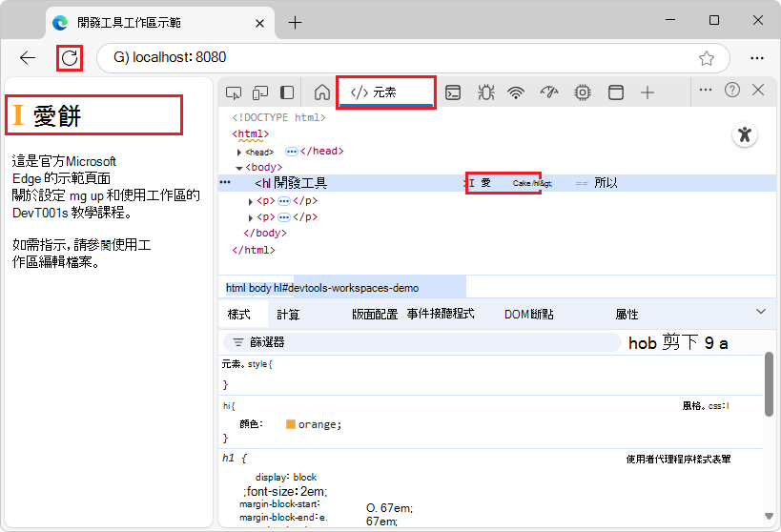The image size is (781, 532).
Task: Click the 愛餅 heading on the page
Action: point(57,116)
